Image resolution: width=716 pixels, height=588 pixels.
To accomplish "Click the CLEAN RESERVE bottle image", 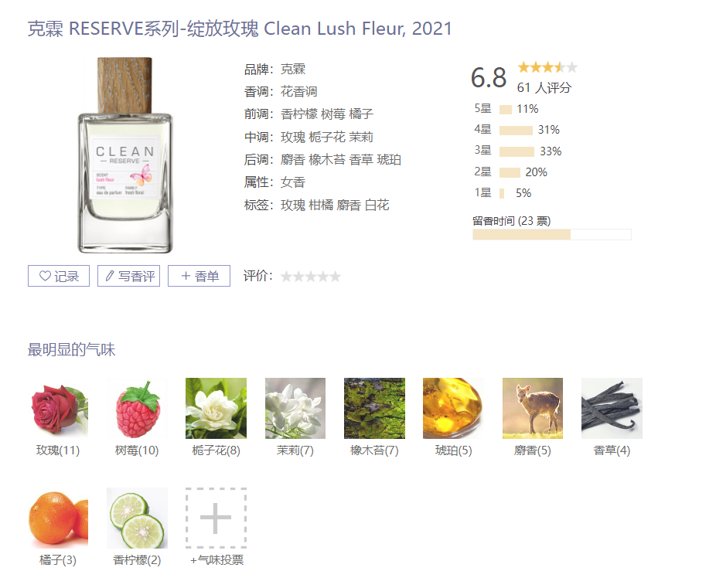I will coord(125,155).
